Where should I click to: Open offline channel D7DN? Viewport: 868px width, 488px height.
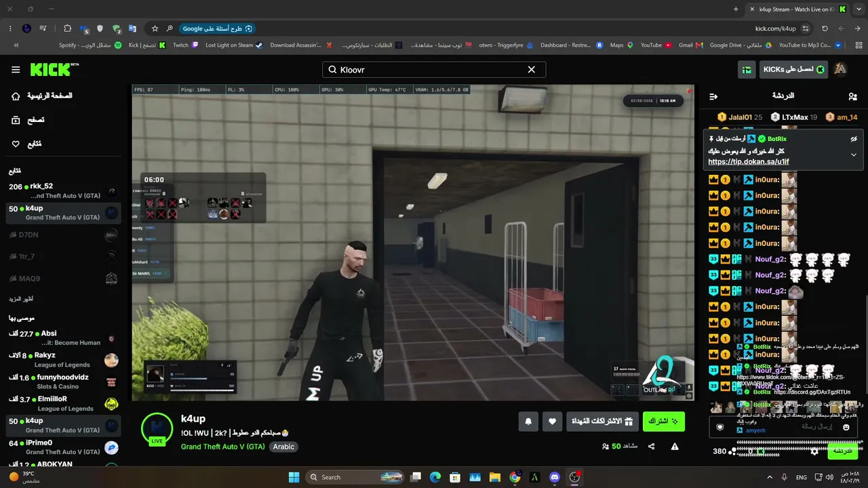tap(64, 235)
